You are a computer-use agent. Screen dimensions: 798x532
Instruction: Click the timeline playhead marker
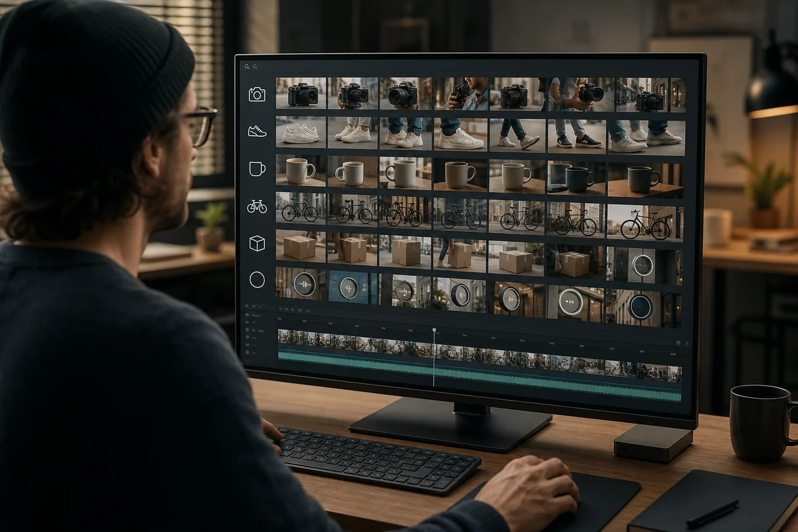point(434,330)
